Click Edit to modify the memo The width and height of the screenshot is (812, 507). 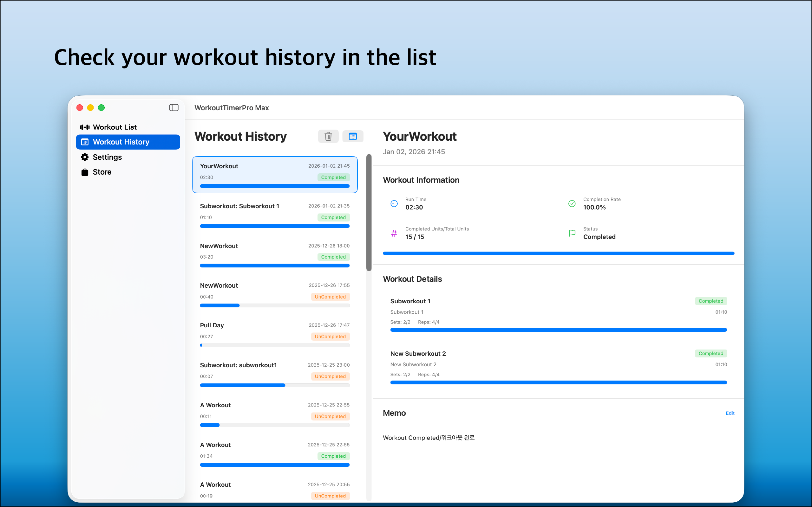[730, 413]
